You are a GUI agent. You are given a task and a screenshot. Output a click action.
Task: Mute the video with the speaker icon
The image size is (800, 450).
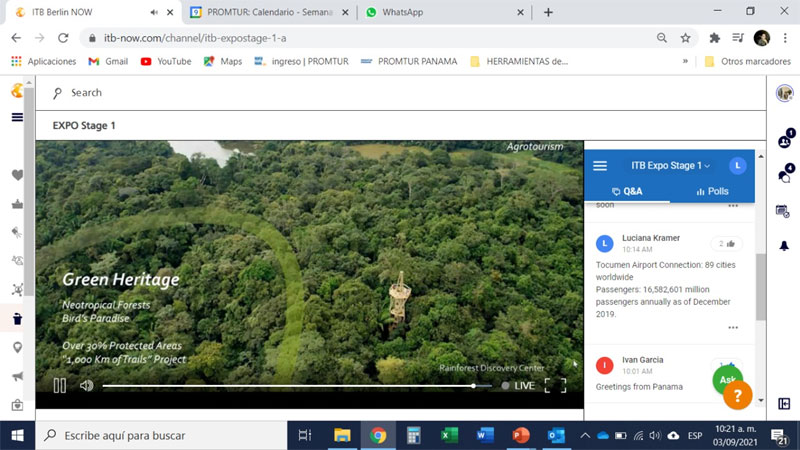86,385
